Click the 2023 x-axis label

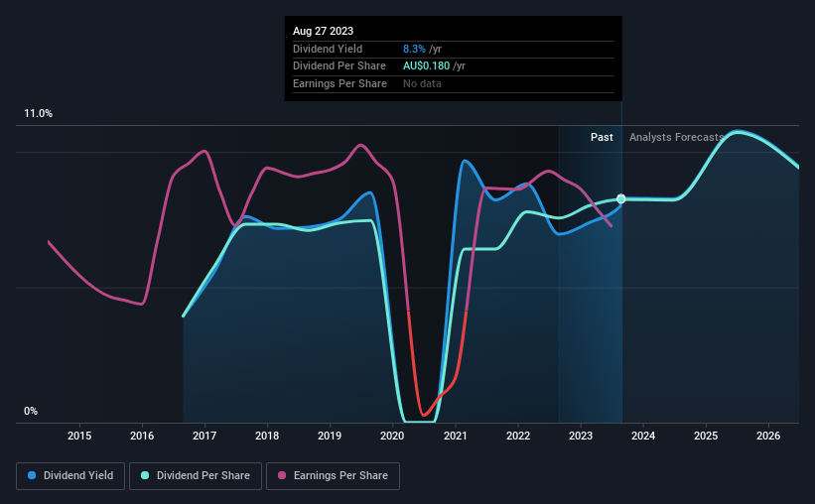pos(581,436)
